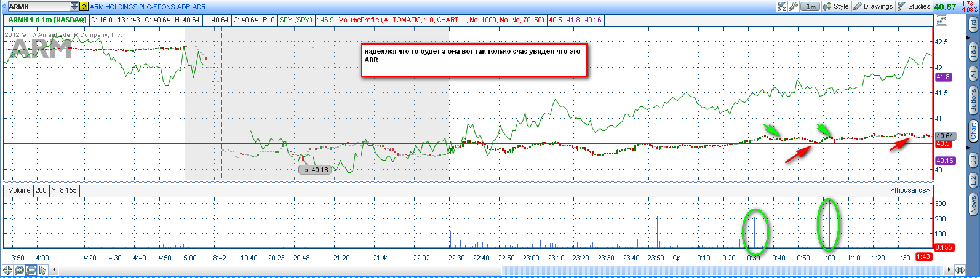Open ARM HOLDINGS PLC-SPONS ADR link
This screenshot has width=980, height=278.
148,7
